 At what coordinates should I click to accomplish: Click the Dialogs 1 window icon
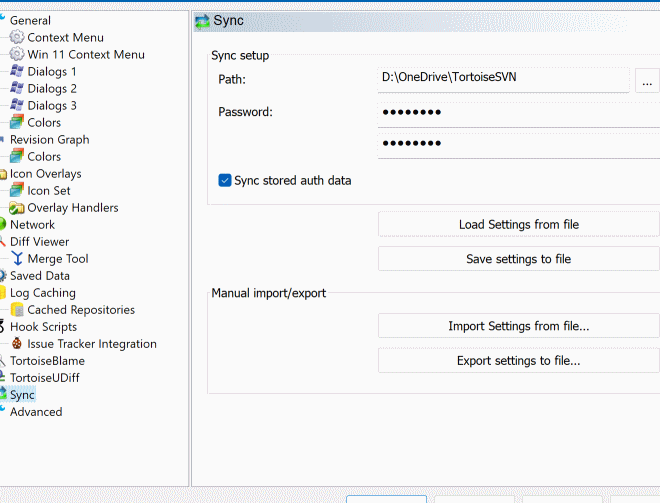(x=17, y=71)
